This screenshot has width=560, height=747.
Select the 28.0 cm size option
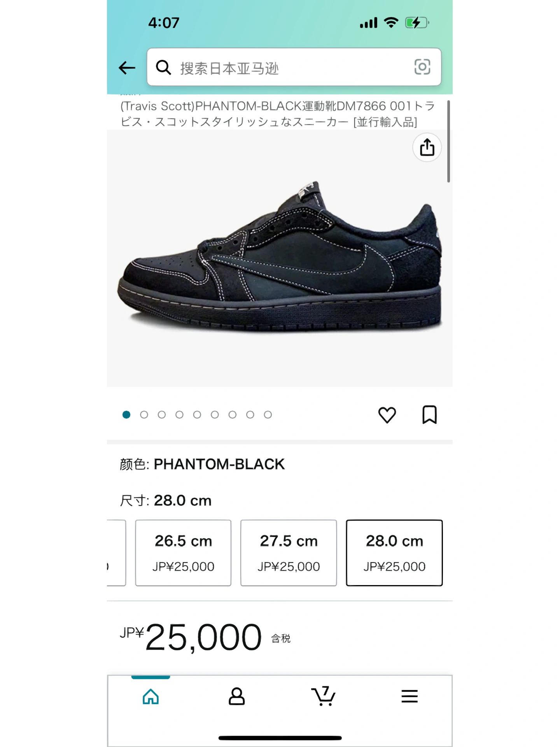coord(394,552)
